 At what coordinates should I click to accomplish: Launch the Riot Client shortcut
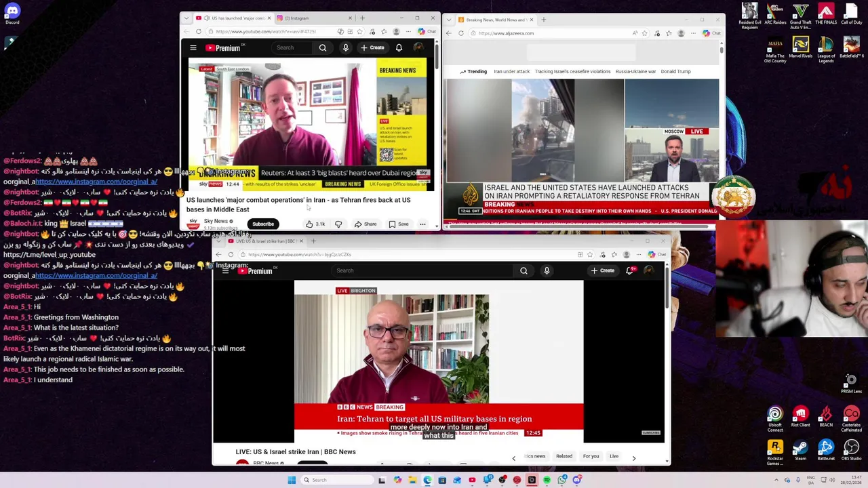(x=801, y=417)
